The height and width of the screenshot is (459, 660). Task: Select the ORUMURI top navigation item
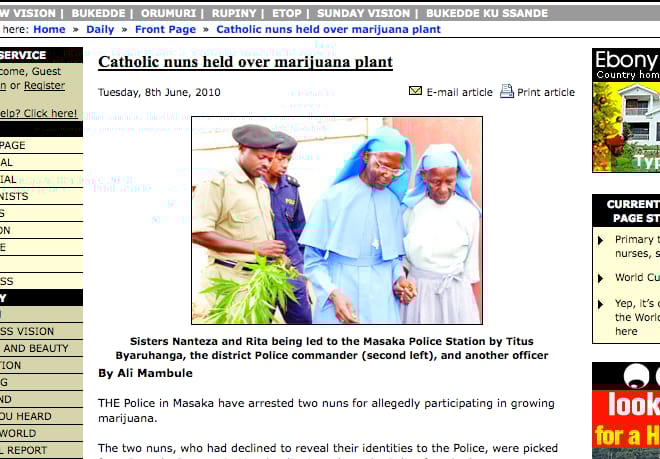click(x=168, y=13)
